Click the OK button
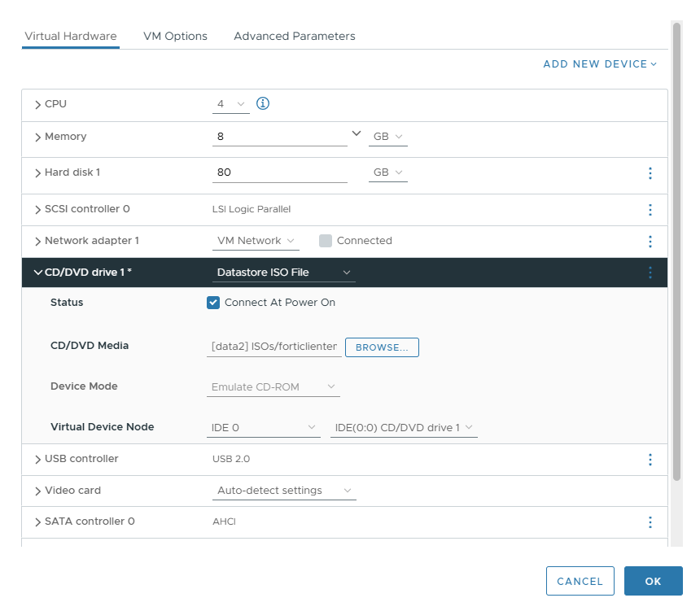Viewport: 700px width, 611px height. coord(653,581)
